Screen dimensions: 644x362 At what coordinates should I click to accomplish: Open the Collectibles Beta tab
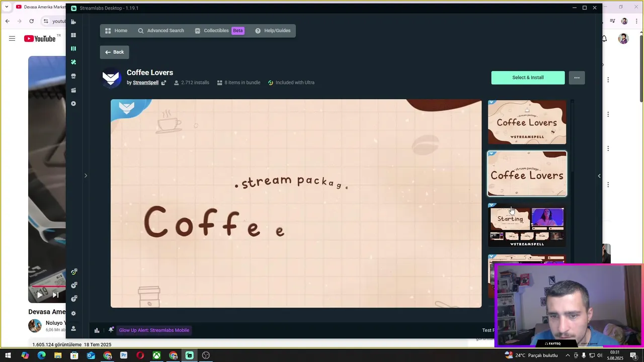[219, 31]
